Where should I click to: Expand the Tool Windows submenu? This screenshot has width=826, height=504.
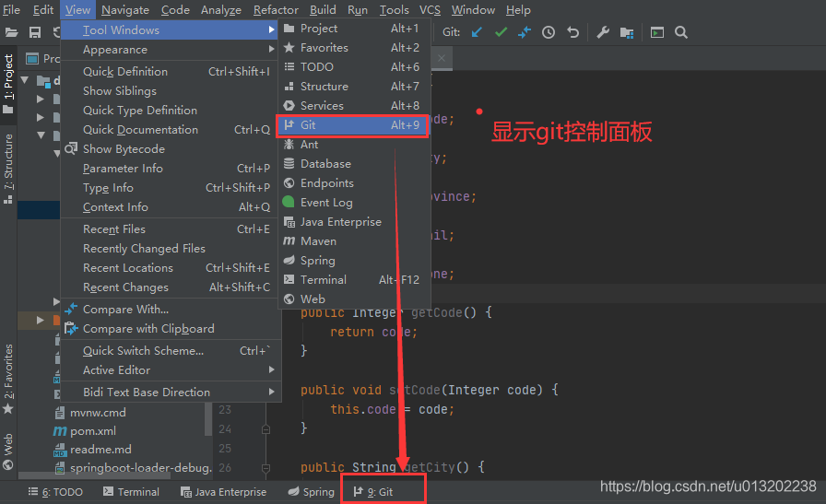click(x=170, y=30)
